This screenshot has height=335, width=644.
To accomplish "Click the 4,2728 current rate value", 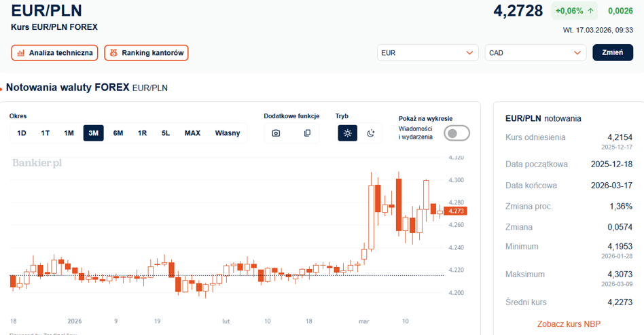I will [518, 11].
